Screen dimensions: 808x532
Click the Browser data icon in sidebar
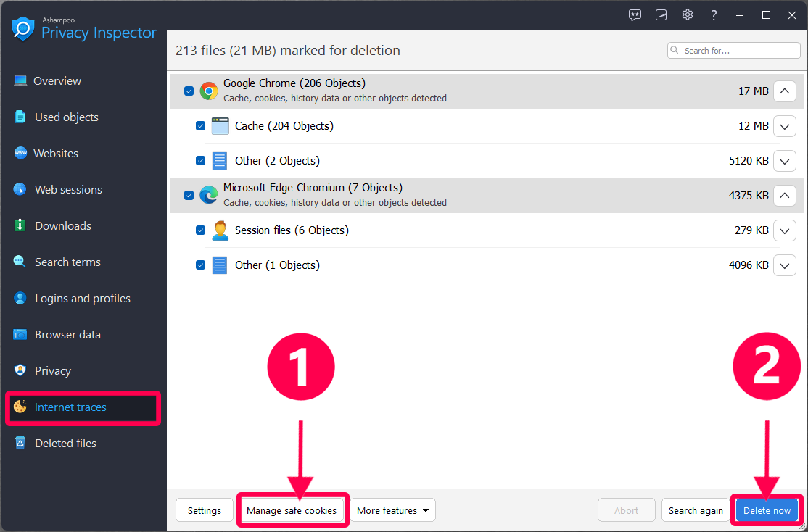point(20,334)
